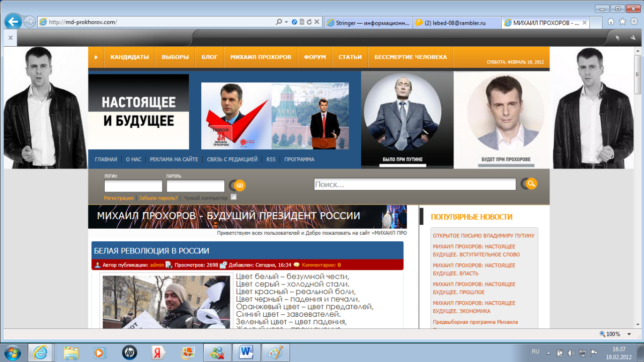
Task: Open the Комментарии: 0 link
Action: click(321, 265)
